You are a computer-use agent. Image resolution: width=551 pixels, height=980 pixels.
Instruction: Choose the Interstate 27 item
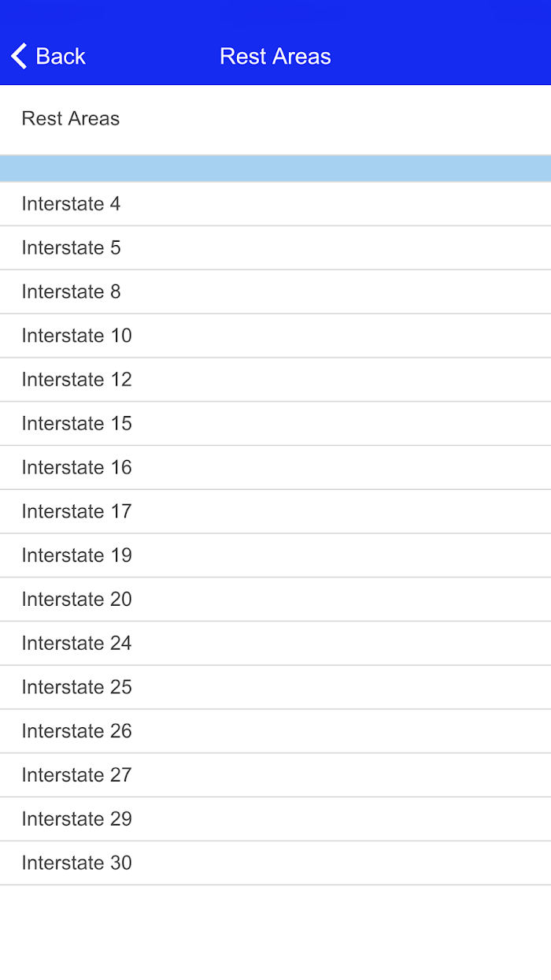coord(275,776)
